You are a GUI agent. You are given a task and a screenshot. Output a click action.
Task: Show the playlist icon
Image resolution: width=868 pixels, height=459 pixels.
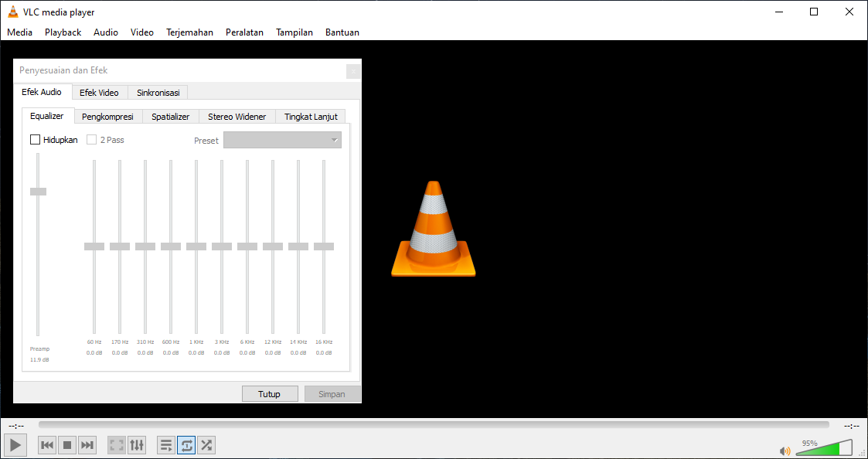[165, 444]
